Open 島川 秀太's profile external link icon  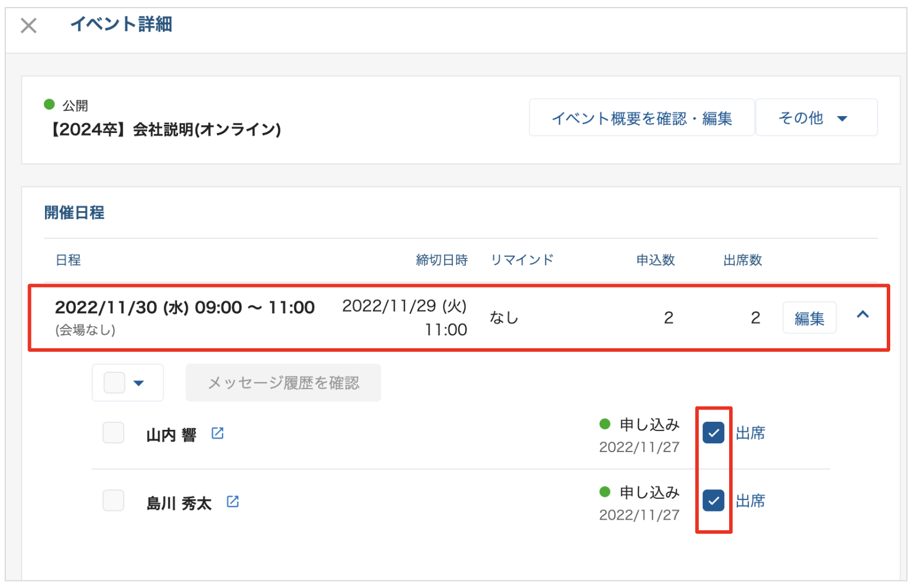[233, 501]
